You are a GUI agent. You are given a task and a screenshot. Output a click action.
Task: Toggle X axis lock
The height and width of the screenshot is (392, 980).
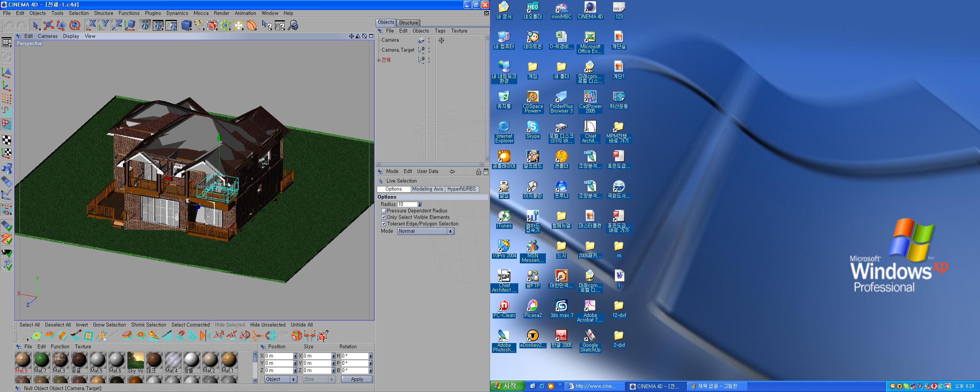90,26
